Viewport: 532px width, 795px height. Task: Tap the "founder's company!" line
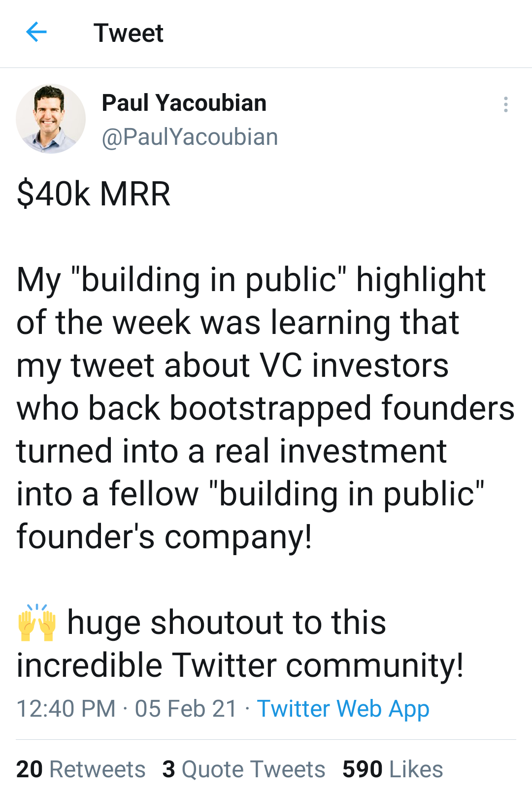165,536
